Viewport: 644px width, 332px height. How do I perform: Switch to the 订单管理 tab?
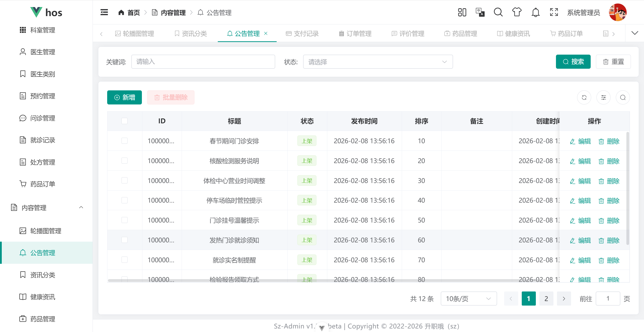[x=355, y=33]
